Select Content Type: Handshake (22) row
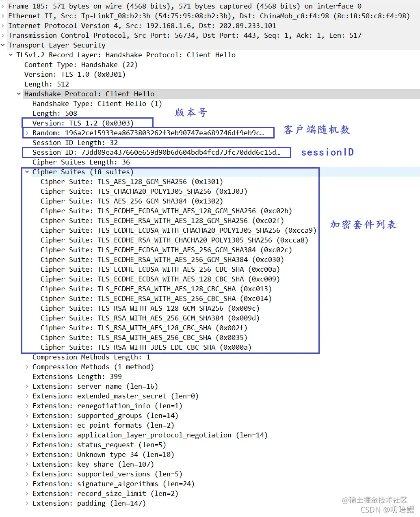Image resolution: width=420 pixels, height=517 pixels. click(x=81, y=65)
